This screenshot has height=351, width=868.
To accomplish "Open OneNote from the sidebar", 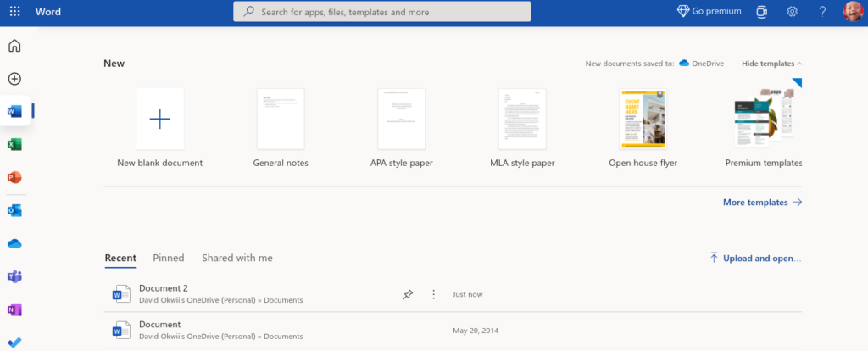I will coord(14,310).
